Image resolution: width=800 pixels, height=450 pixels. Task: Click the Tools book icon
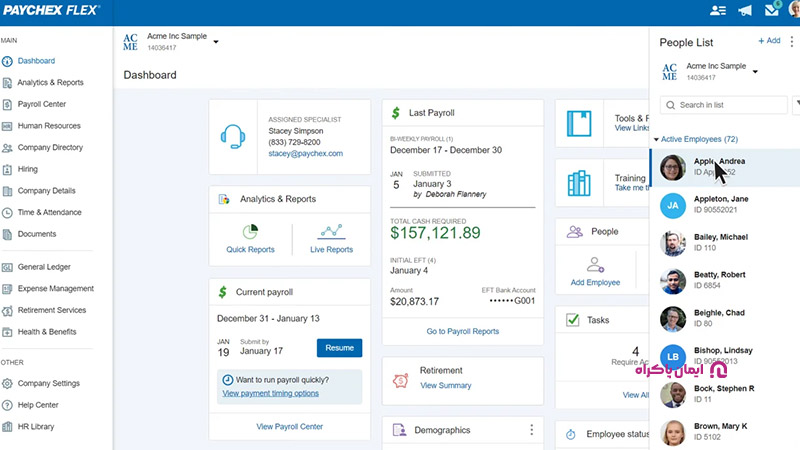[579, 123]
